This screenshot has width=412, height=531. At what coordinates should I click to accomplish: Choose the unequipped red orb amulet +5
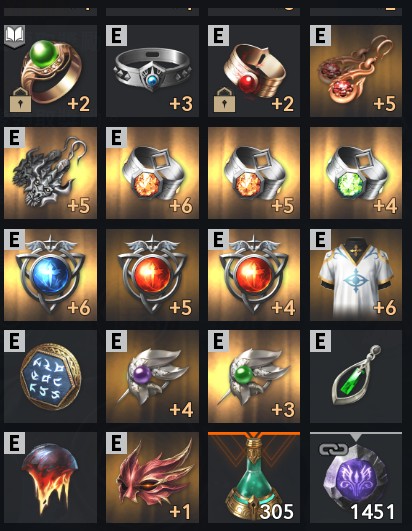(152, 275)
